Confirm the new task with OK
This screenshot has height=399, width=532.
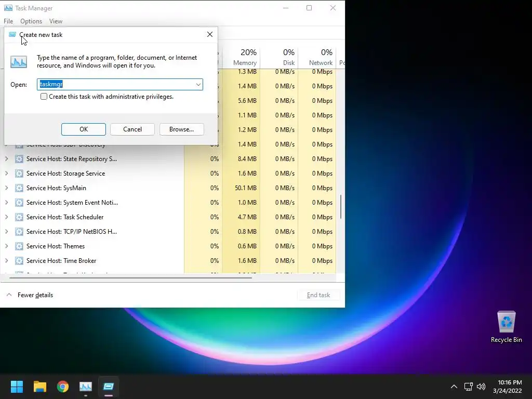click(x=84, y=129)
